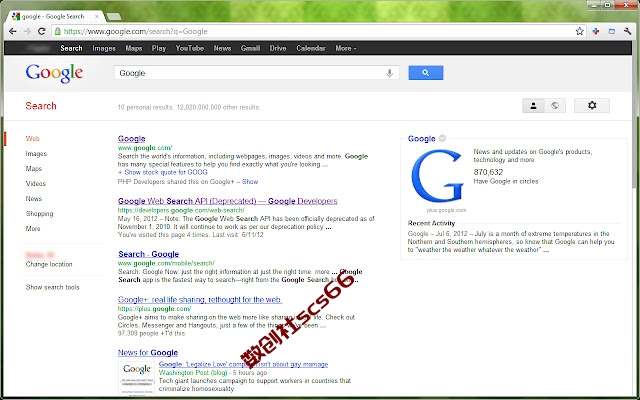The width and height of the screenshot is (640, 400).
Task: Show personal results with person icon
Action: coord(533,106)
